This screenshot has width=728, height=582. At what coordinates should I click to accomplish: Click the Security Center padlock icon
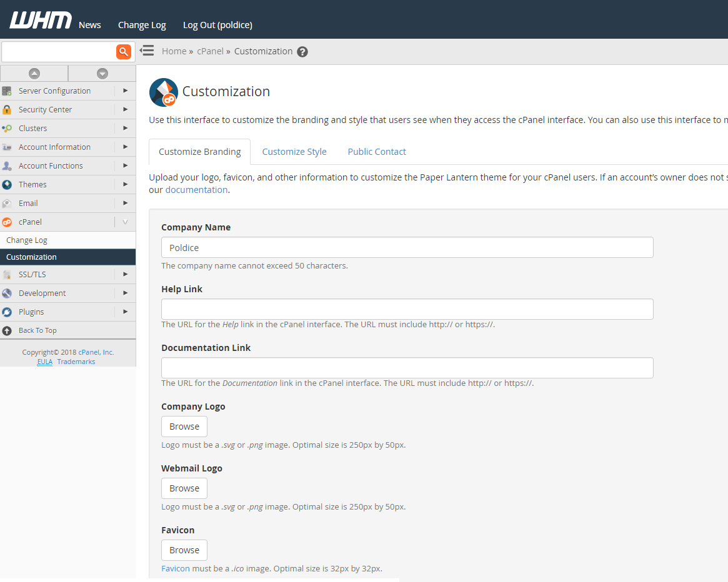pyautogui.click(x=7, y=109)
